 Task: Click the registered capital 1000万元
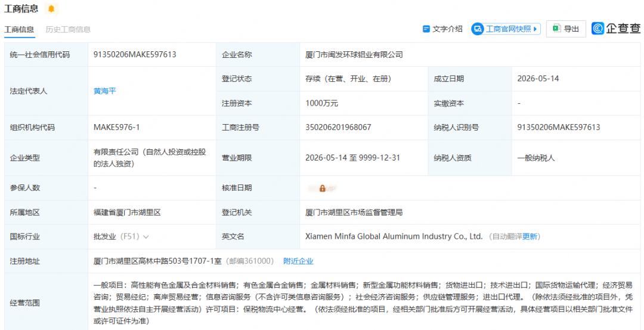(321, 103)
